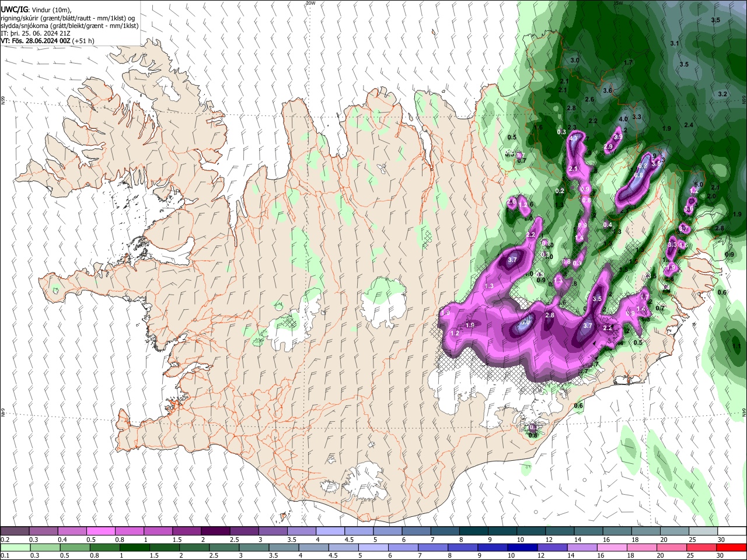The width and height of the screenshot is (747, 560).
Task: Click the rain legend swatch labelled 20
Action: [x=672, y=548]
